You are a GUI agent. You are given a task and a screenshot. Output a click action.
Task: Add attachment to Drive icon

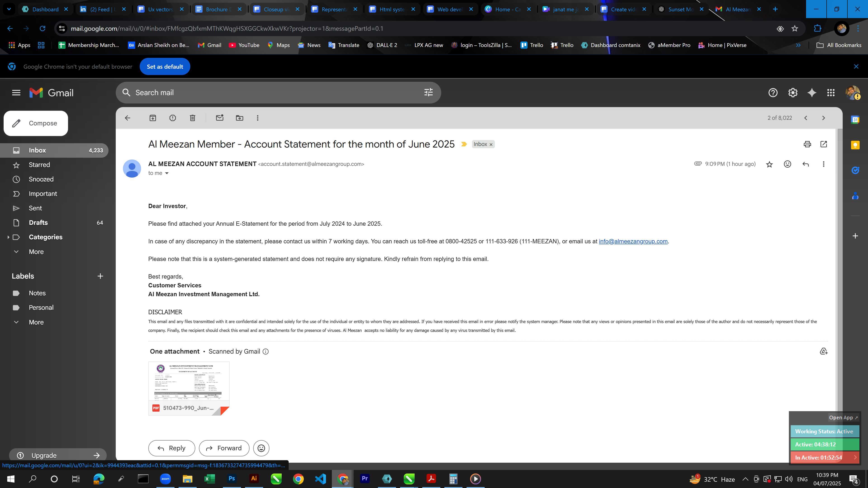pos(823,351)
